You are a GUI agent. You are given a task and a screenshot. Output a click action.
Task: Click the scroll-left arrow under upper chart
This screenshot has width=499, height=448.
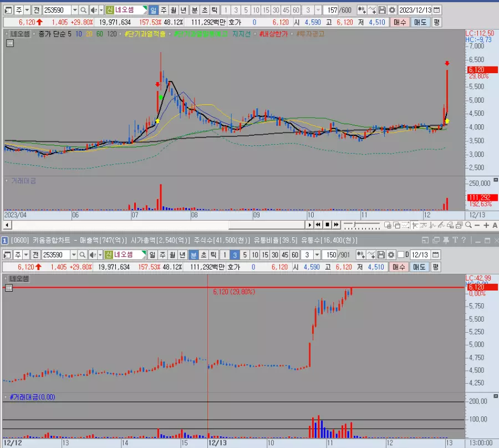[x=7, y=225]
